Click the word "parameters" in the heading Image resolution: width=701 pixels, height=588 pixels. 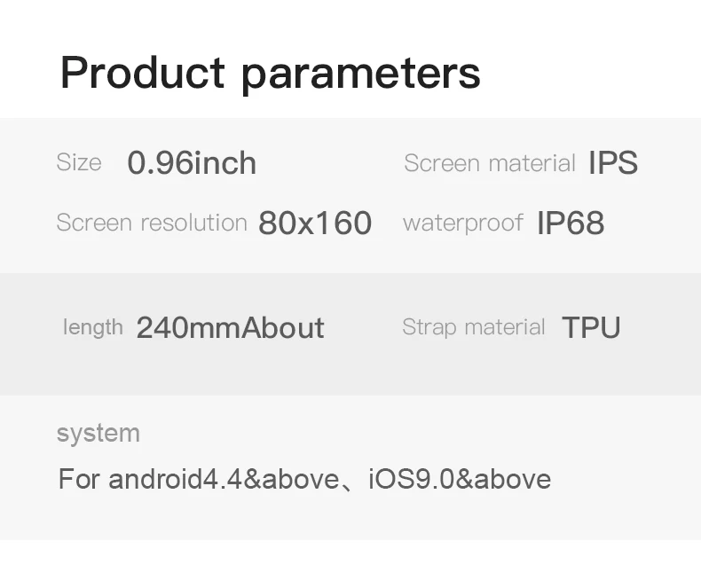[360, 74]
